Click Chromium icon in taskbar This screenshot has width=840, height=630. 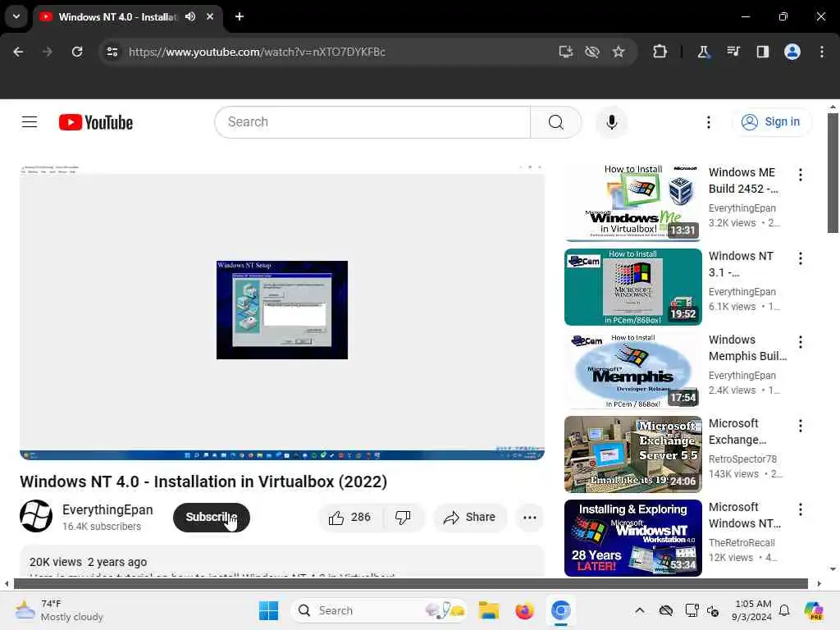(x=561, y=610)
